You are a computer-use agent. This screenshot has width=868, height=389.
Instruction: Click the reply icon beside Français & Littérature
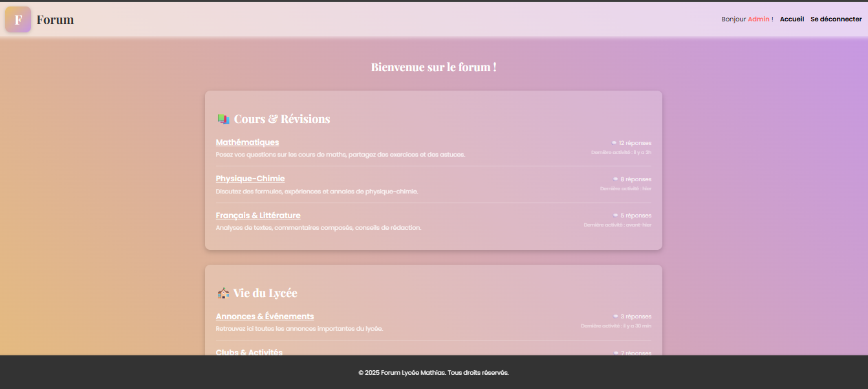pyautogui.click(x=615, y=215)
